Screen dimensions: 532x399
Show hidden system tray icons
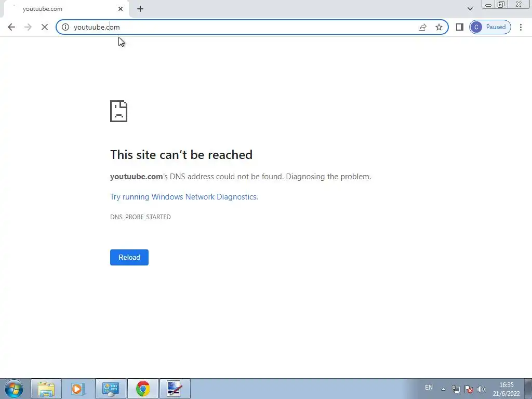coord(443,389)
